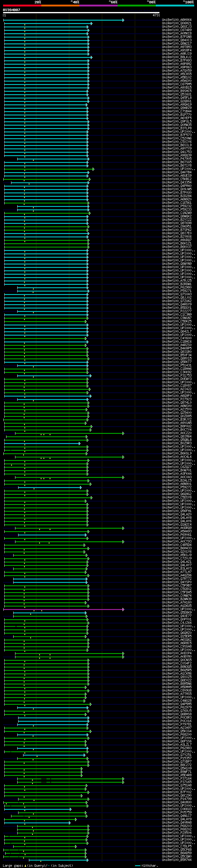The width and height of the screenshot is (197, 868).
Task: Open the UniRef100_B5M744 hit label
Action: (177, 860)
